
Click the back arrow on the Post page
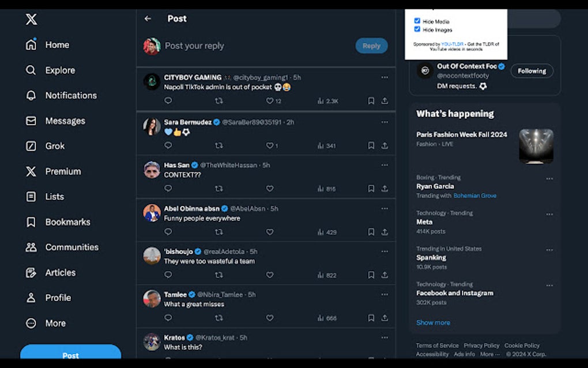[x=148, y=18]
